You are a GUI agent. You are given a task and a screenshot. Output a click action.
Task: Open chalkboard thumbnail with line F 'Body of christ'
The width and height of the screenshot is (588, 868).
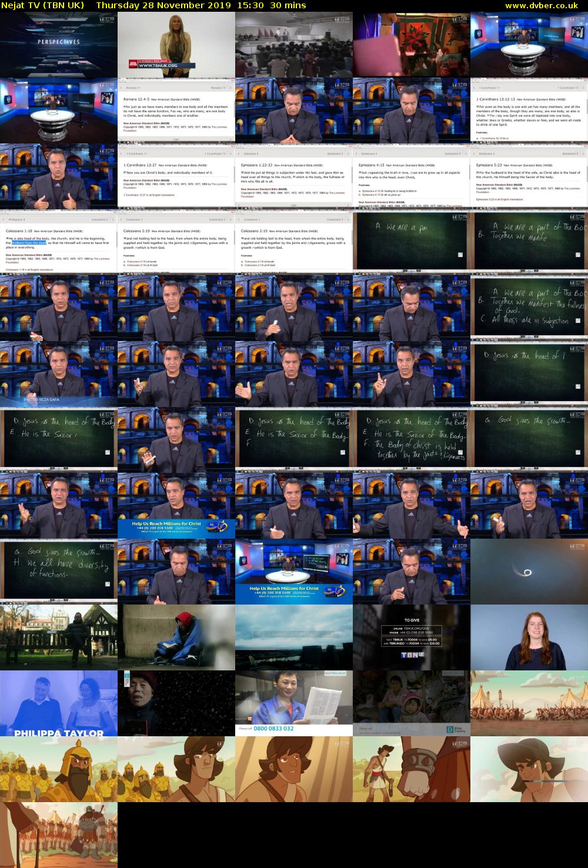(412, 439)
